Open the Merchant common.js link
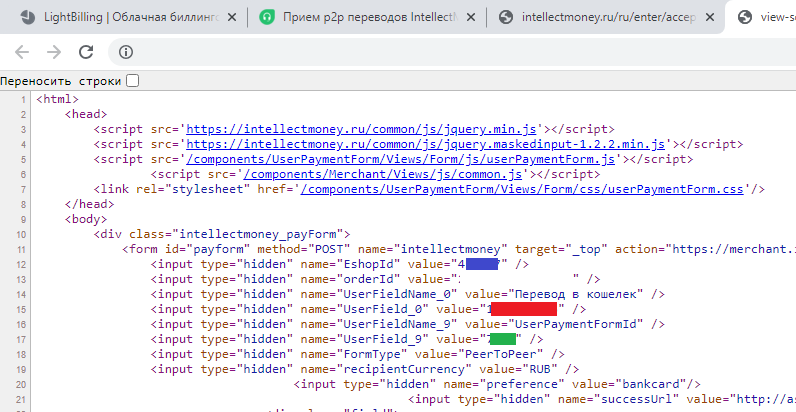The width and height of the screenshot is (796, 412). click(383, 175)
